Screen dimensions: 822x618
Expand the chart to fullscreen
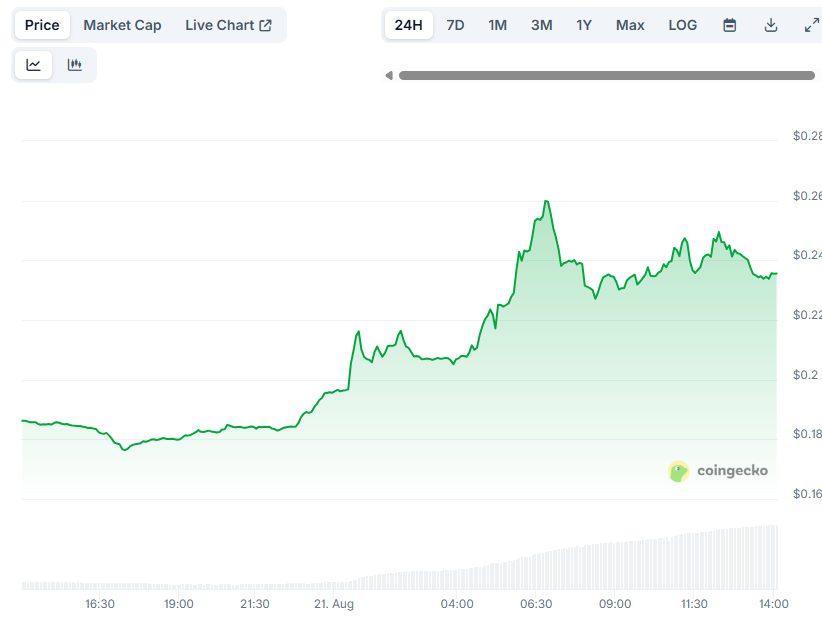(812, 25)
